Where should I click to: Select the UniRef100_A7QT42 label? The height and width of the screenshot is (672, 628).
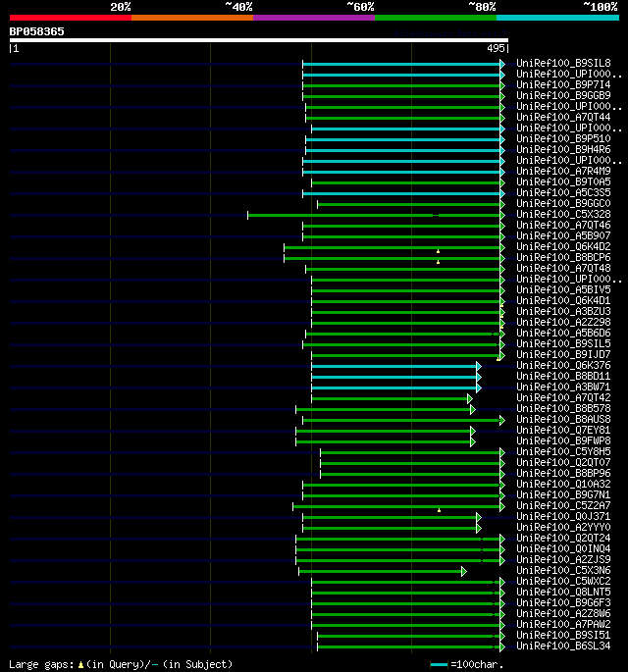point(563,397)
